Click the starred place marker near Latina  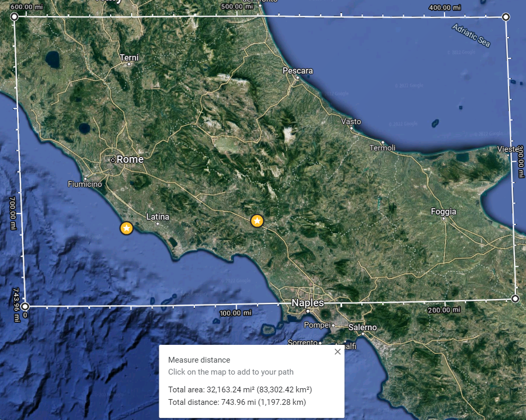coord(126,229)
